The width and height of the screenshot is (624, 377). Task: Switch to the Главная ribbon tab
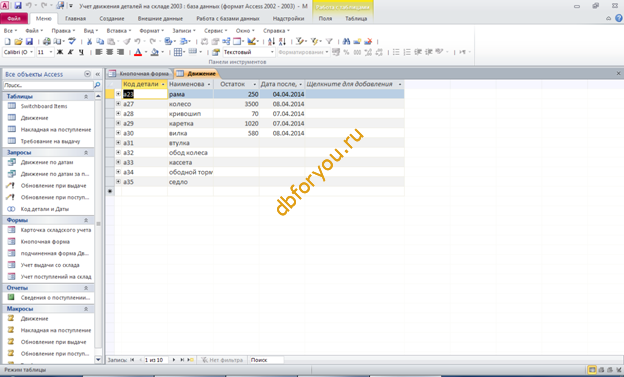pos(75,19)
